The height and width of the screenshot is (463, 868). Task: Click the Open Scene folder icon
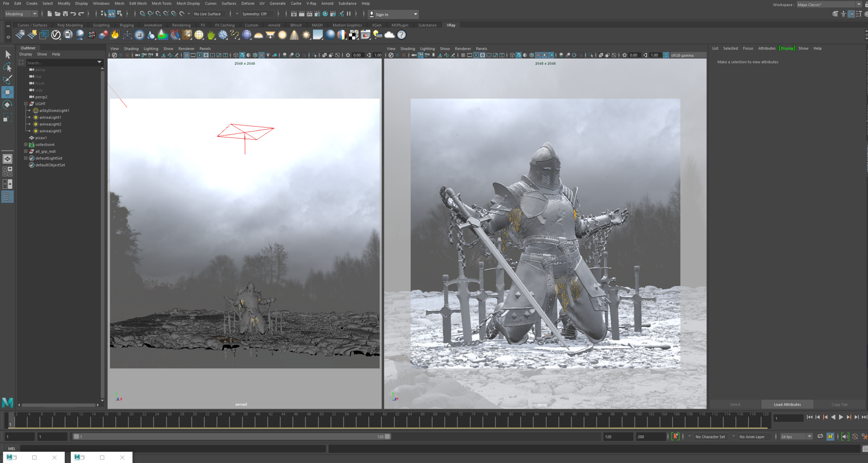pos(57,14)
